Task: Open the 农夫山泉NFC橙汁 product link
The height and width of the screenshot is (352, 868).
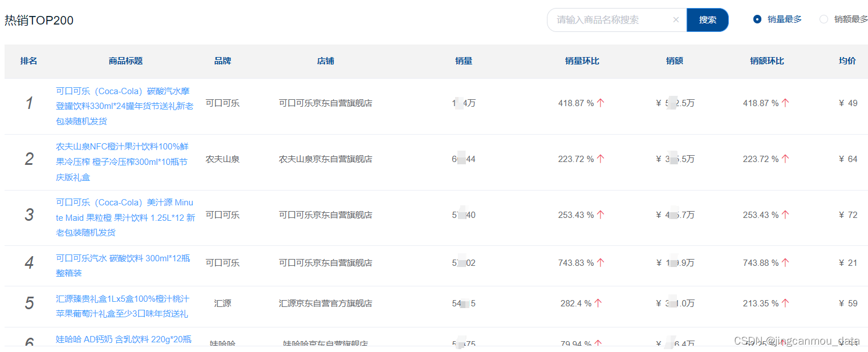Action: pos(122,162)
